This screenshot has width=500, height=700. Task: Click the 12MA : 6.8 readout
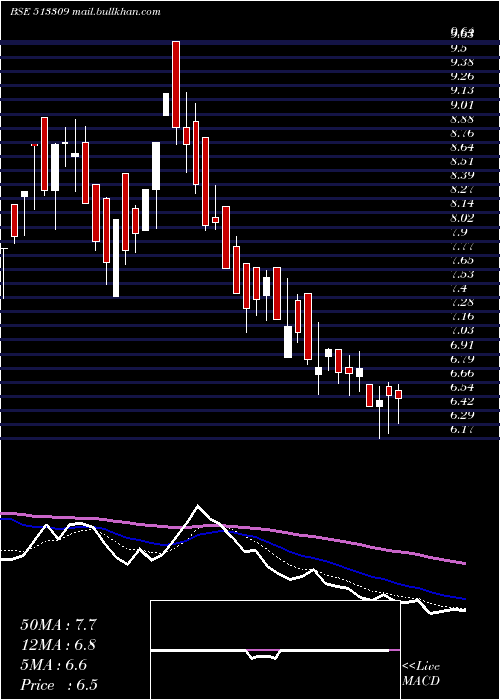coord(58,645)
